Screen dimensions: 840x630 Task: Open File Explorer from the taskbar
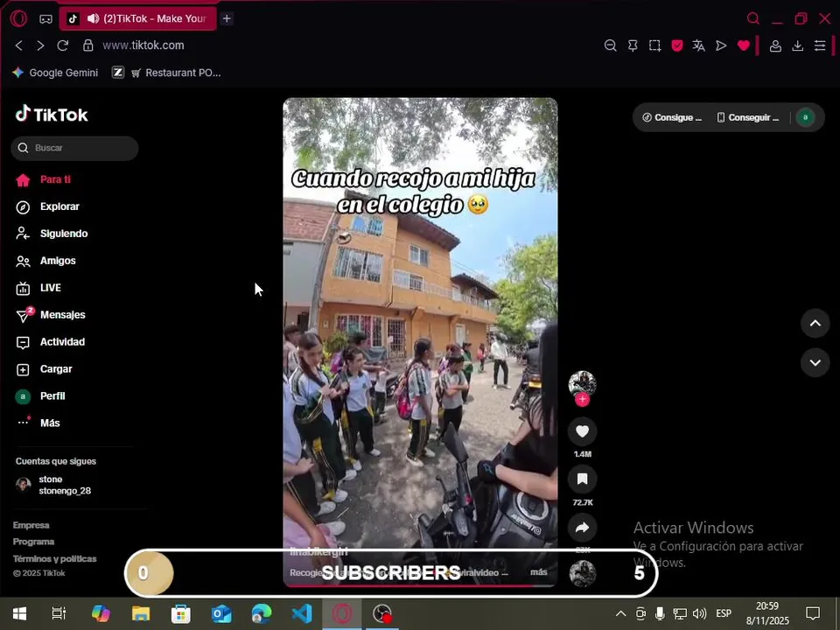141,613
